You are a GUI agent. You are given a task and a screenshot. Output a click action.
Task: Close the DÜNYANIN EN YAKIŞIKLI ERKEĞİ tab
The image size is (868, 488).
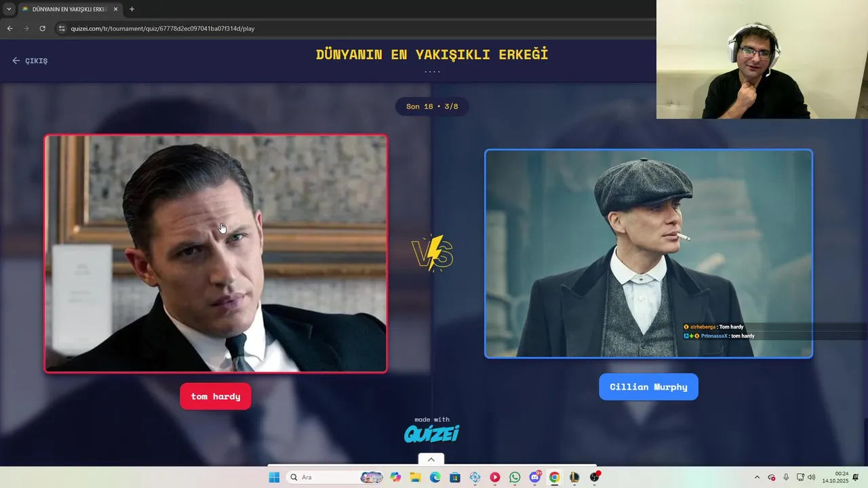pos(115,9)
